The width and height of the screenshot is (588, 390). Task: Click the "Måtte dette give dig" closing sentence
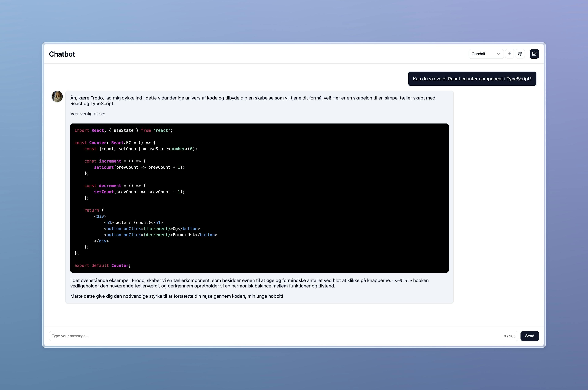177,296
